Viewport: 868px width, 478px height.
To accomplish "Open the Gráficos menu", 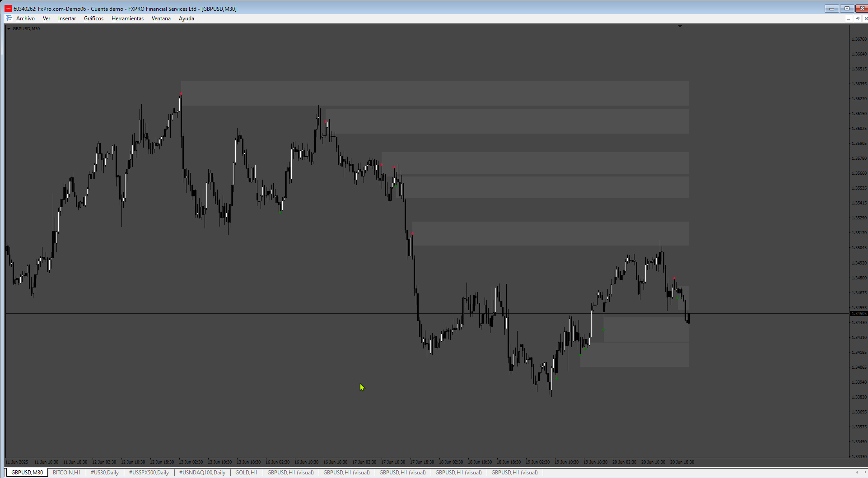I will pyautogui.click(x=93, y=19).
